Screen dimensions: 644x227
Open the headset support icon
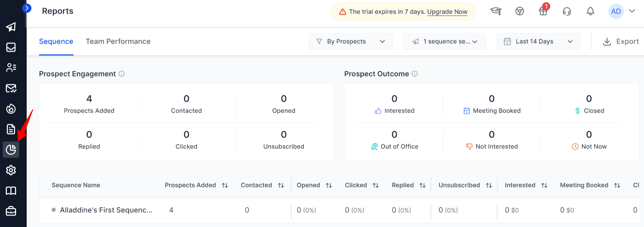point(567,11)
